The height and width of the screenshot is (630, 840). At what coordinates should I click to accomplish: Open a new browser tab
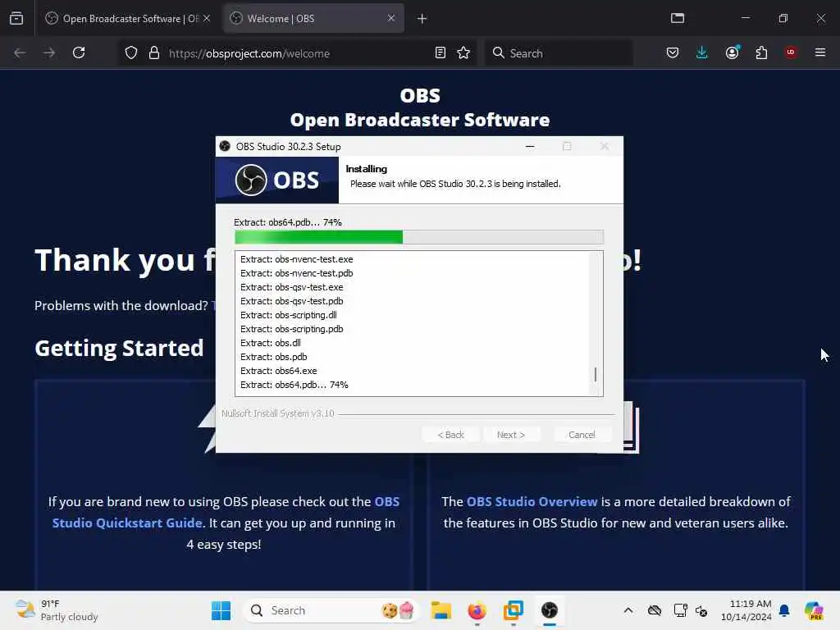point(422,19)
